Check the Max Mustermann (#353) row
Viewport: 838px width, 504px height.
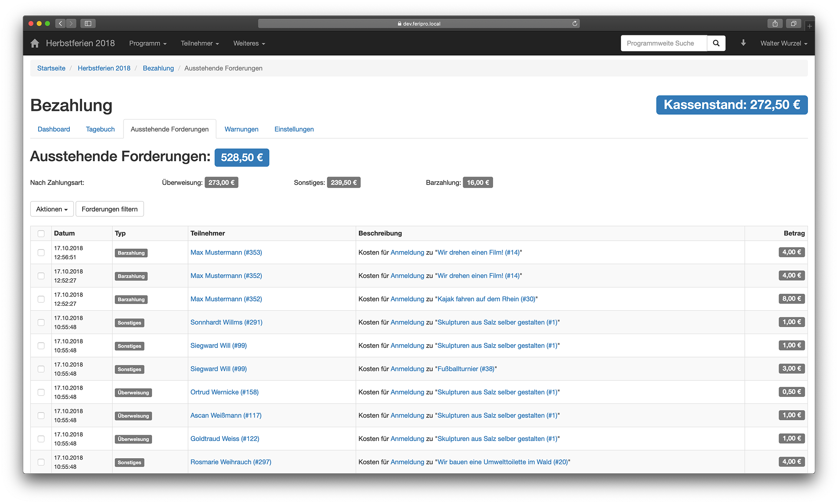(x=41, y=253)
